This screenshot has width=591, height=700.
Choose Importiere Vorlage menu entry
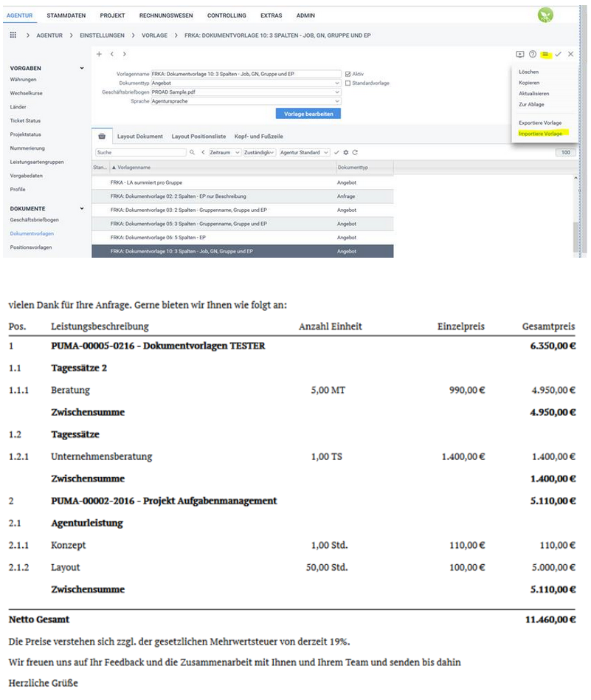pyautogui.click(x=540, y=134)
